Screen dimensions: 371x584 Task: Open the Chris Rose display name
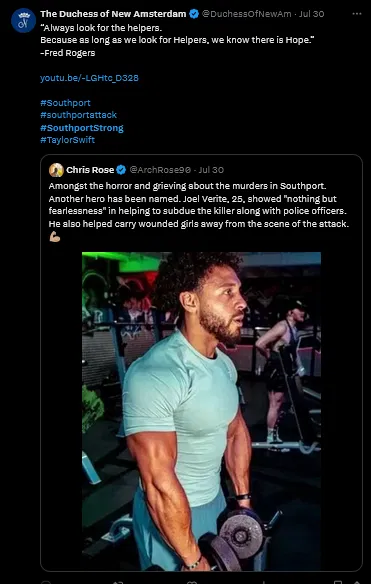pyautogui.click(x=90, y=170)
